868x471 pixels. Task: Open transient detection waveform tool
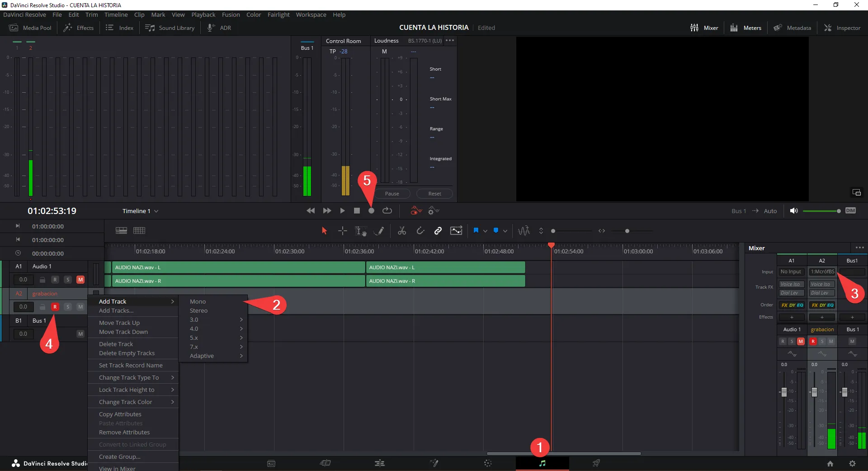pos(524,231)
